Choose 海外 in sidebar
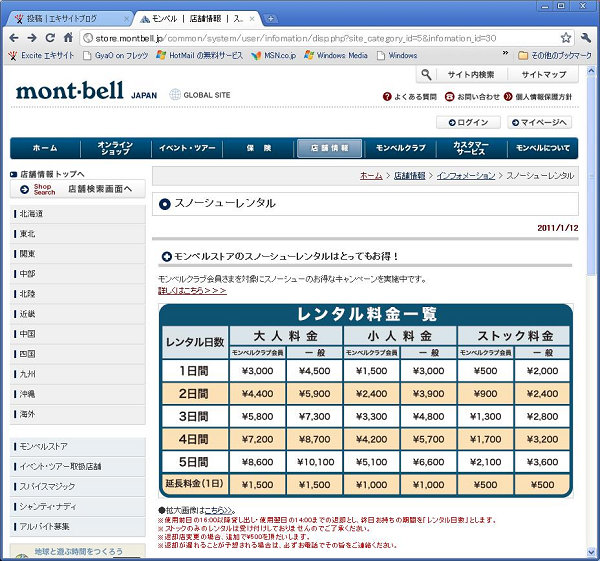 click(78, 414)
